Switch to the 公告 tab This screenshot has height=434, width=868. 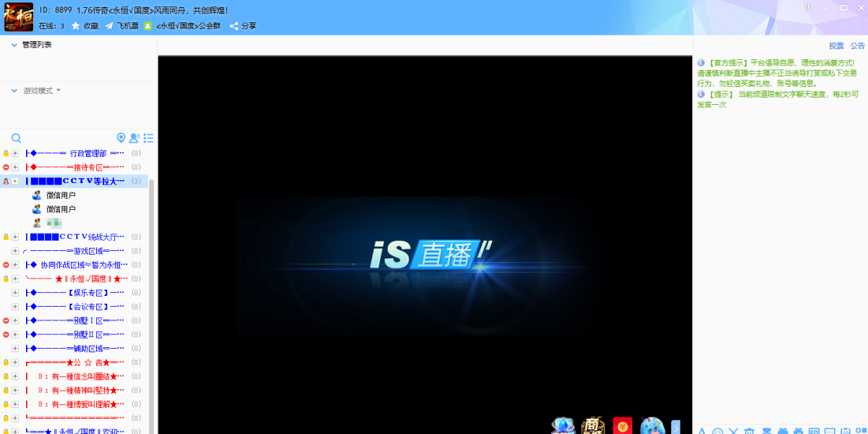point(857,46)
